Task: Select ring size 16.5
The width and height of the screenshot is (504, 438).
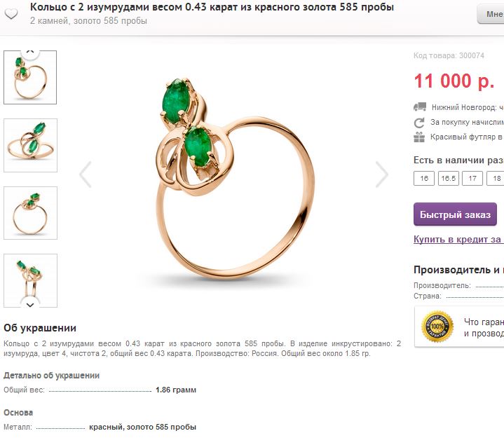Action: click(449, 178)
